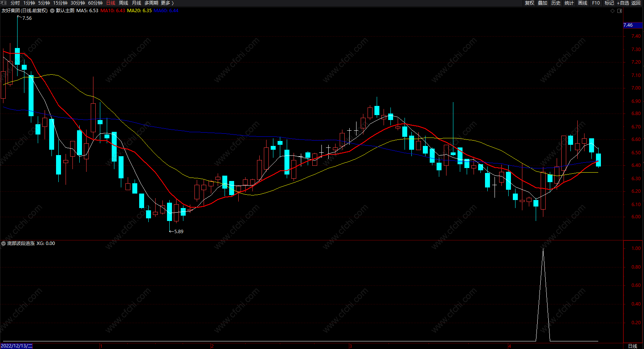Viewport: 644px width, 349px height.
Task: Open the 历史 history button
Action: (556, 3)
